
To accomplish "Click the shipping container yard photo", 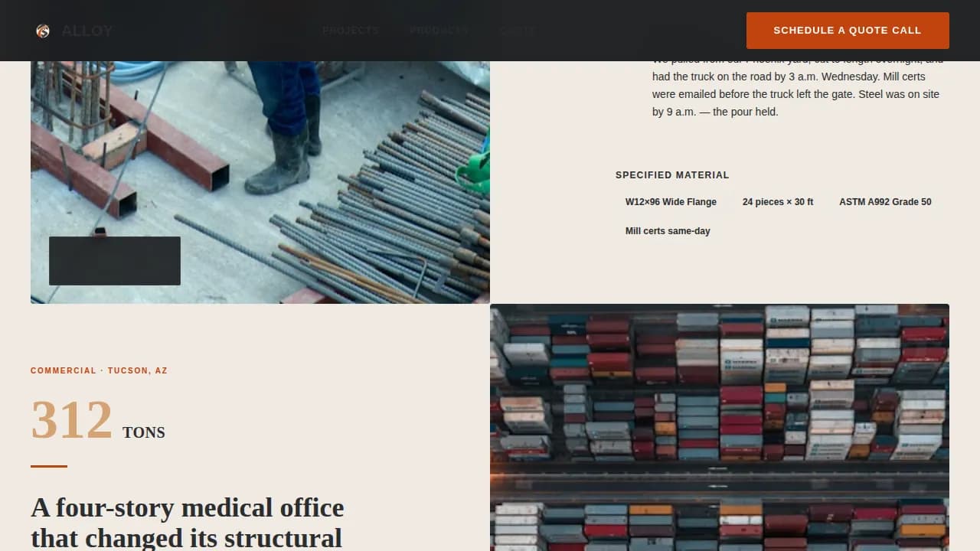I will [x=719, y=427].
